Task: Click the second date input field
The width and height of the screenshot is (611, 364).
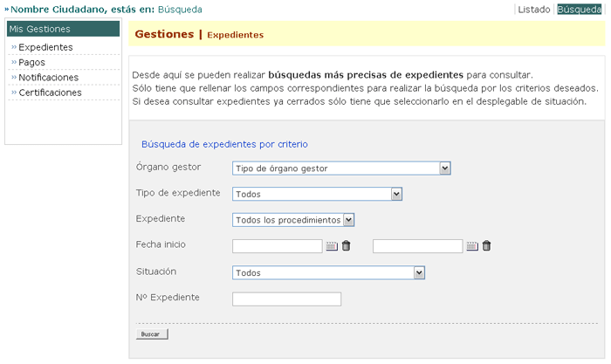Action: (x=417, y=246)
